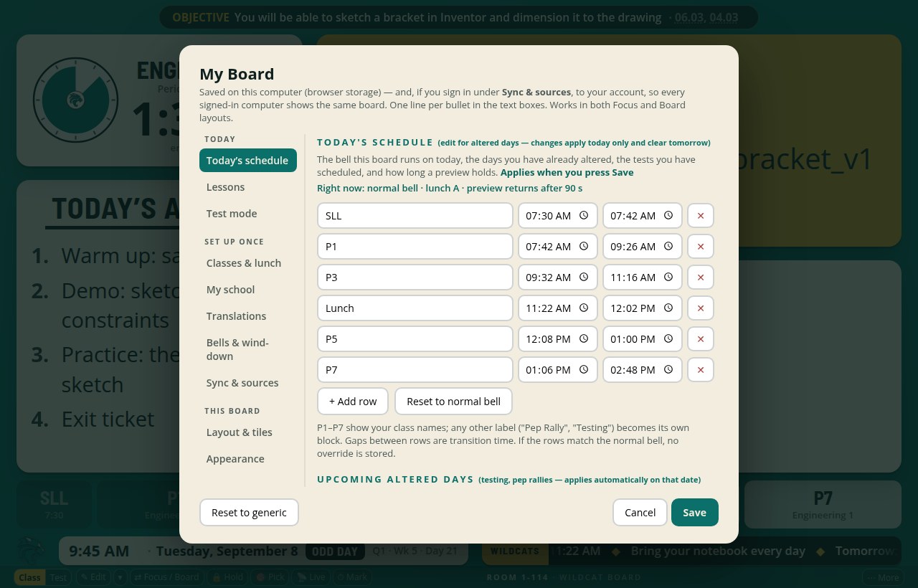Remove the P1 row with the X

(701, 246)
